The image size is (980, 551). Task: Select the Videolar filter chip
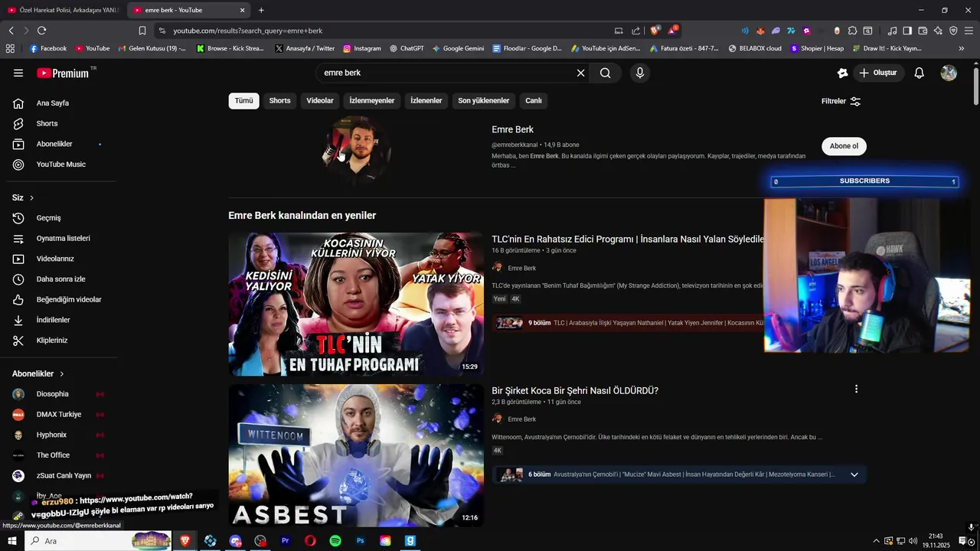click(320, 100)
